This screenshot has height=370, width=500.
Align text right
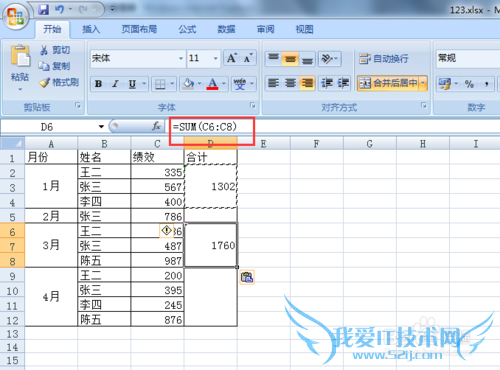pos(307,83)
